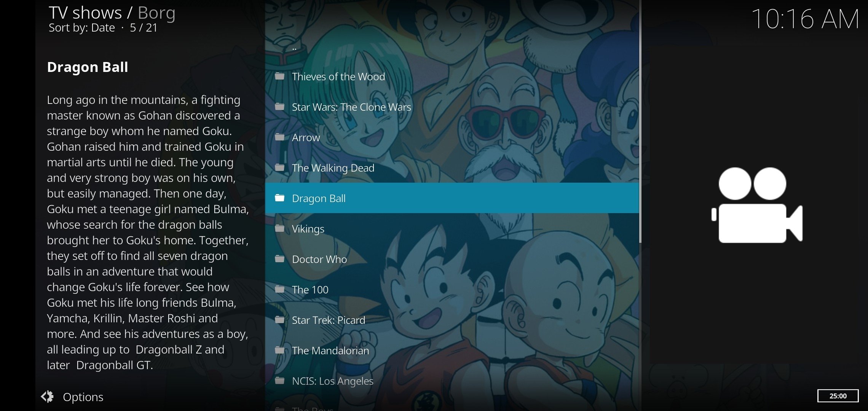Open Star Wars: The Clone Wars

pos(452,107)
